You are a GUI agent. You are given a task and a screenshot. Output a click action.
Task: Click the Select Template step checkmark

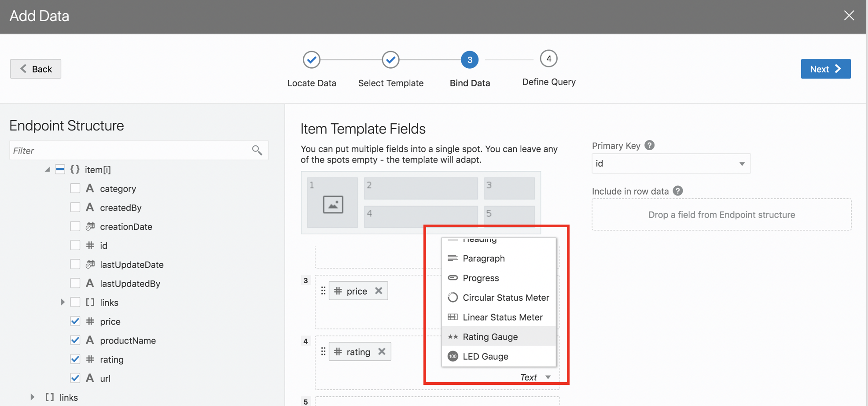click(390, 60)
